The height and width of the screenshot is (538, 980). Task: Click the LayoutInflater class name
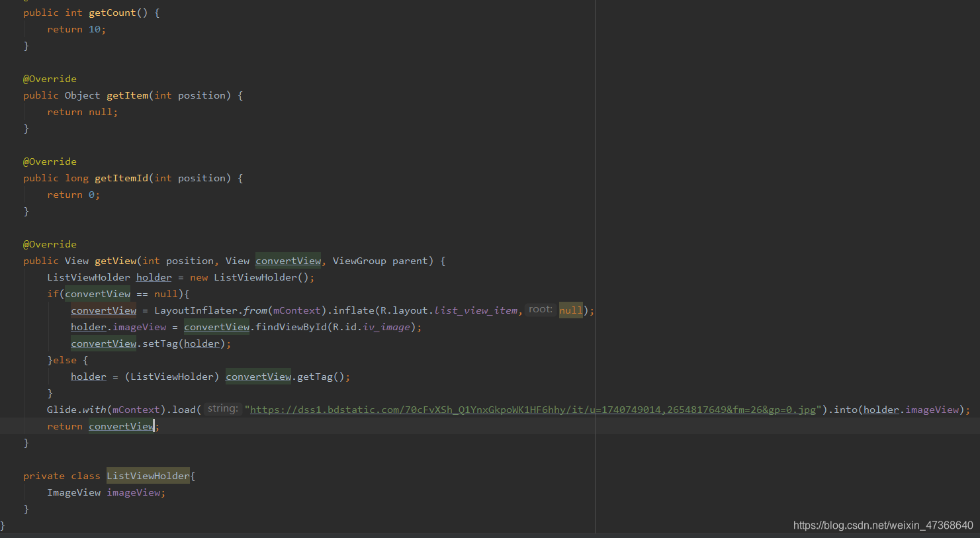[196, 310]
